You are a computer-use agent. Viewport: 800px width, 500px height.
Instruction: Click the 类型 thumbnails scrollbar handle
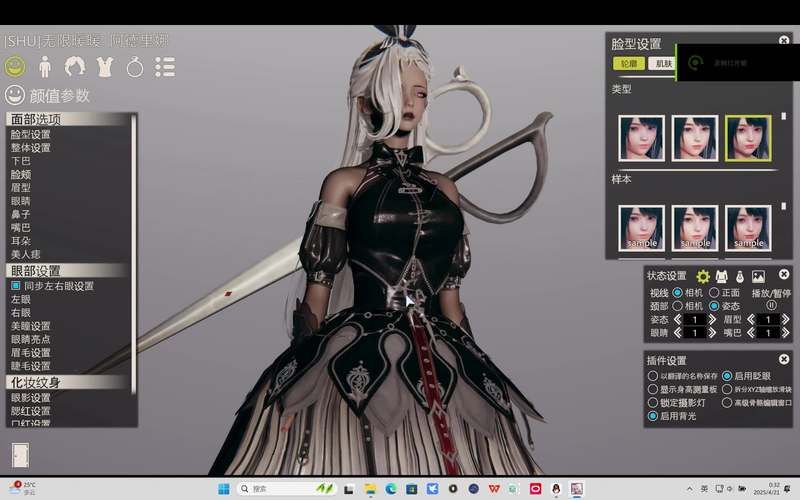[784, 116]
